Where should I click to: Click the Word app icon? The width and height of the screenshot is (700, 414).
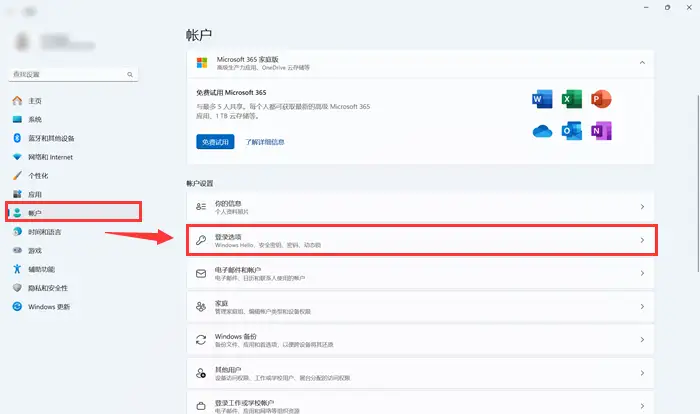click(542, 99)
